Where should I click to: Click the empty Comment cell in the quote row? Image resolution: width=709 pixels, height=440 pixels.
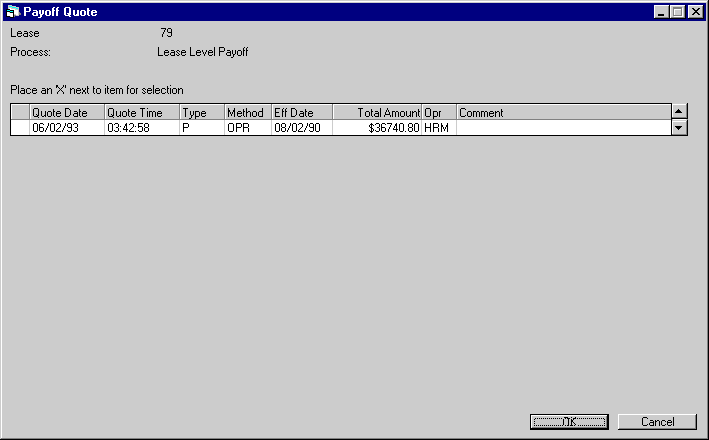[564, 128]
